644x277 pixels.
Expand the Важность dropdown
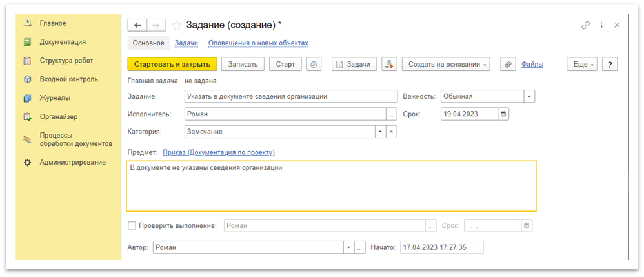point(529,96)
